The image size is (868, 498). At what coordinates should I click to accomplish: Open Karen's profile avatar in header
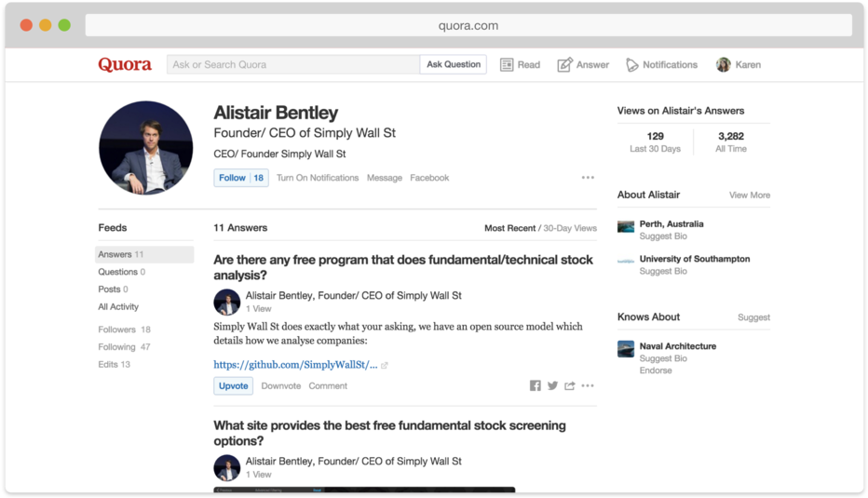723,65
